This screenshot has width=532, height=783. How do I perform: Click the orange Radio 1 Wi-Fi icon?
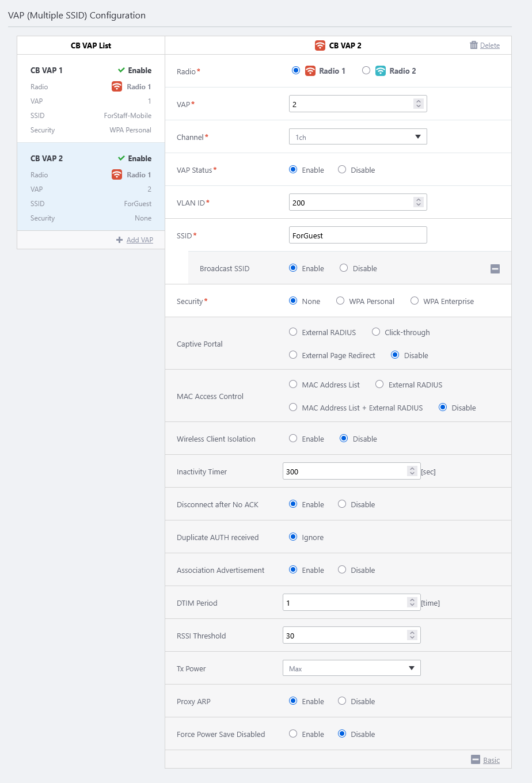point(310,71)
